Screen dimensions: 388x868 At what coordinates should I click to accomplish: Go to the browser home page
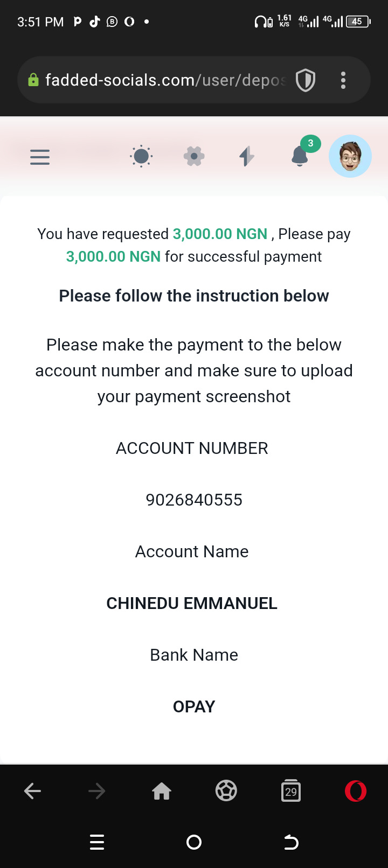pos(162,791)
